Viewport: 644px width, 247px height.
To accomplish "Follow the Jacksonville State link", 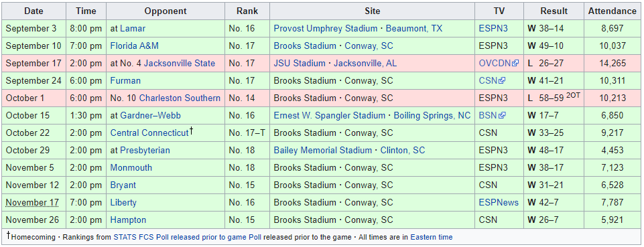I will click(x=180, y=63).
